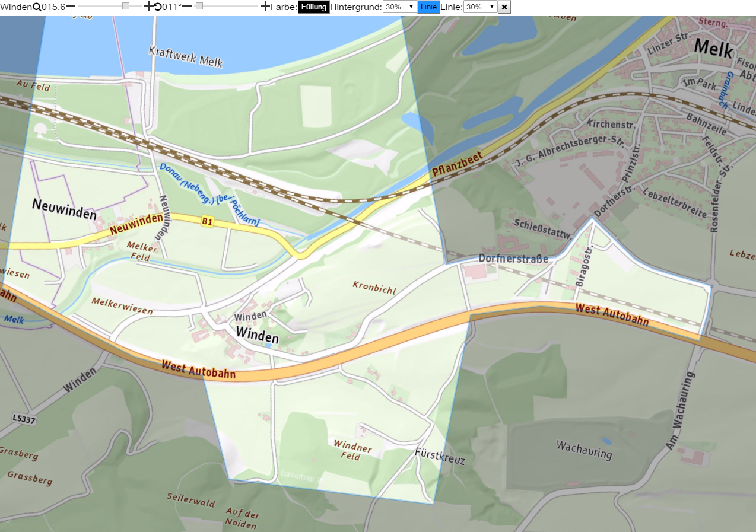Click the zoom slider handle
This screenshot has width=756, height=532.
(x=126, y=6)
